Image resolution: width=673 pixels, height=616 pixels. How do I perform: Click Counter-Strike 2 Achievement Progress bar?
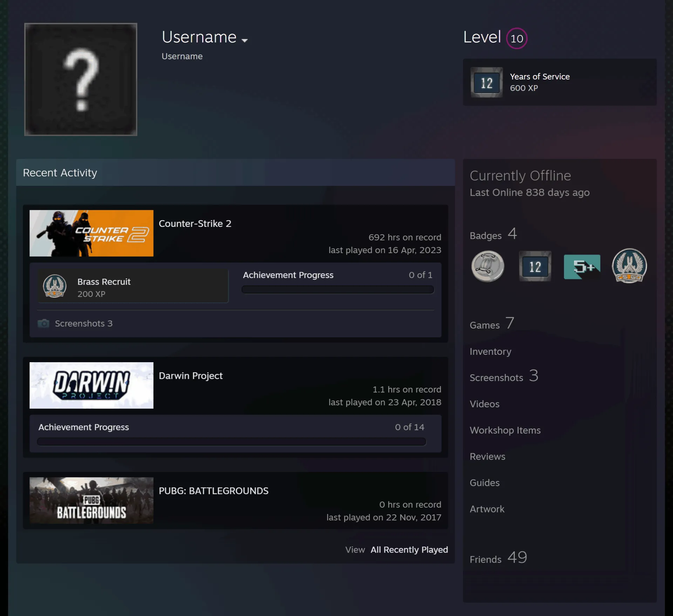[x=338, y=290]
